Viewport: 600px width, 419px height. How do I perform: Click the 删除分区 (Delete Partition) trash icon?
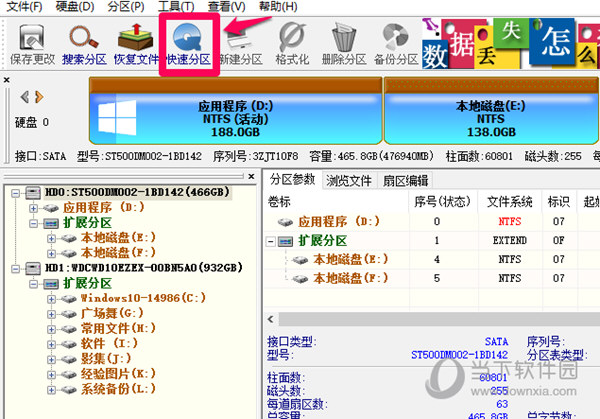(x=345, y=42)
